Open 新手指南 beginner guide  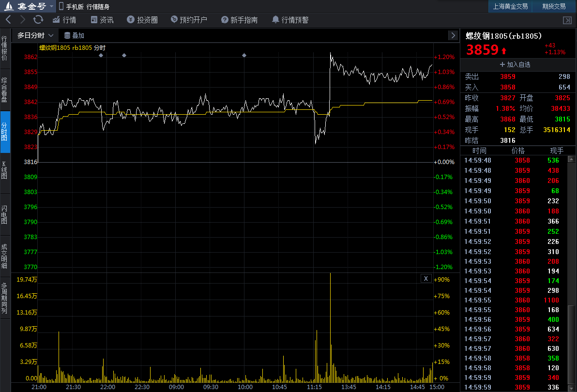point(239,20)
